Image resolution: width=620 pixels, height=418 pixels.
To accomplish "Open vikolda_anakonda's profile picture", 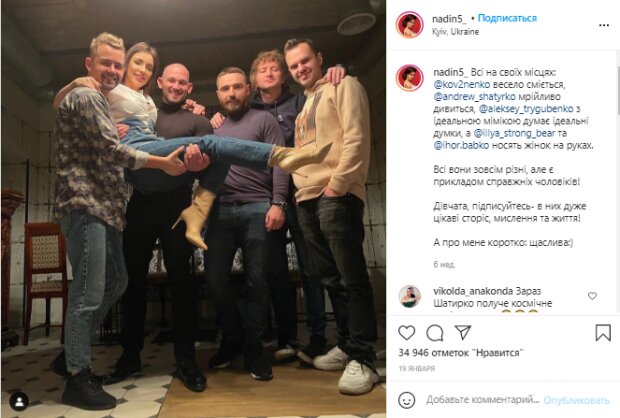I will tap(410, 296).
